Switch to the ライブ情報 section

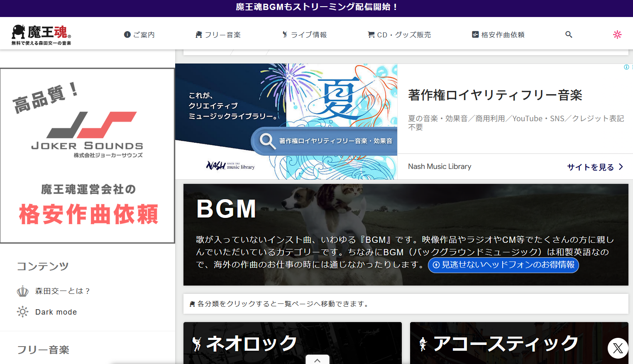[x=304, y=34]
